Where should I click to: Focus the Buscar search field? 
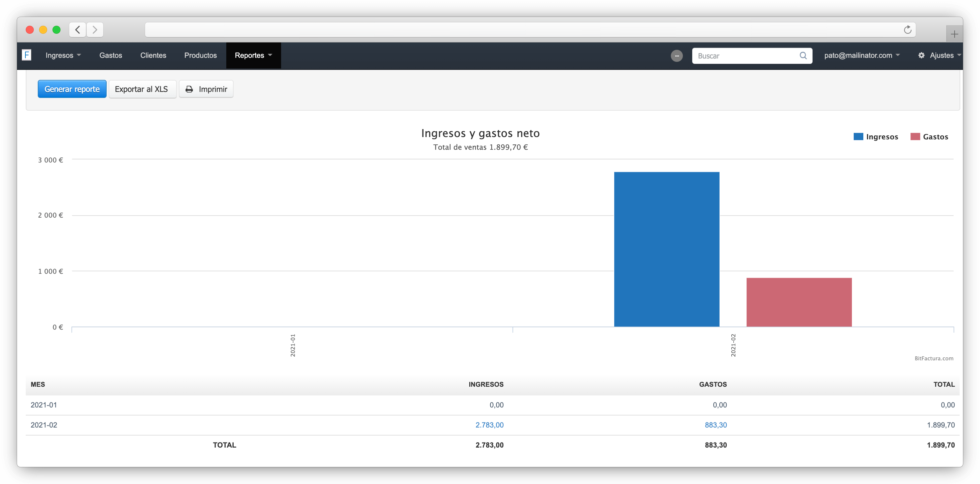pos(746,56)
